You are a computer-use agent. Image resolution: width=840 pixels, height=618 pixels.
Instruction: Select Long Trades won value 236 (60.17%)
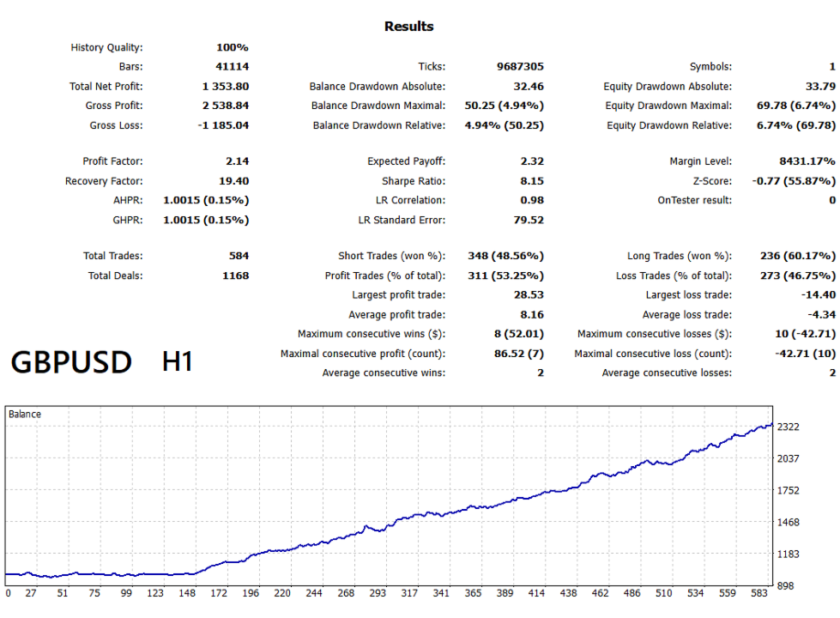[798, 256]
